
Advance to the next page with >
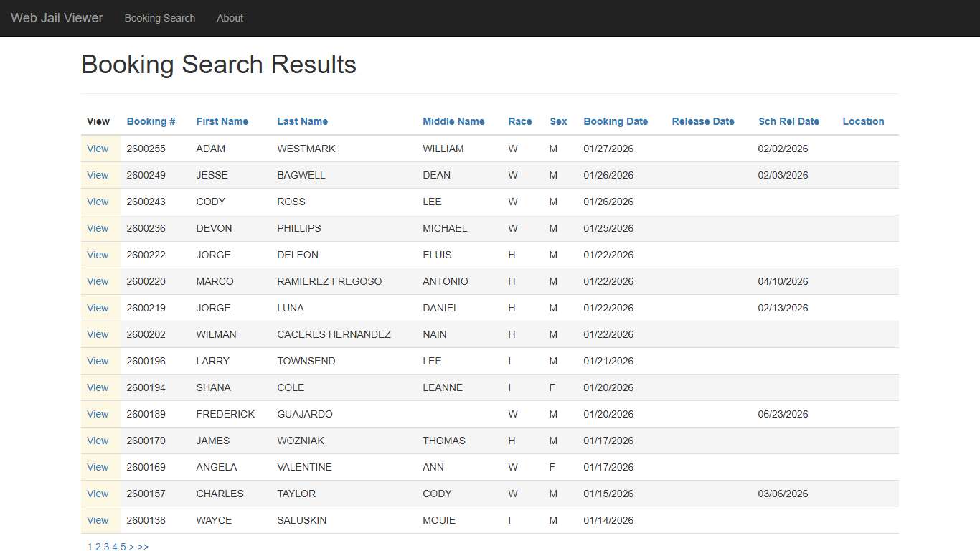[132, 547]
